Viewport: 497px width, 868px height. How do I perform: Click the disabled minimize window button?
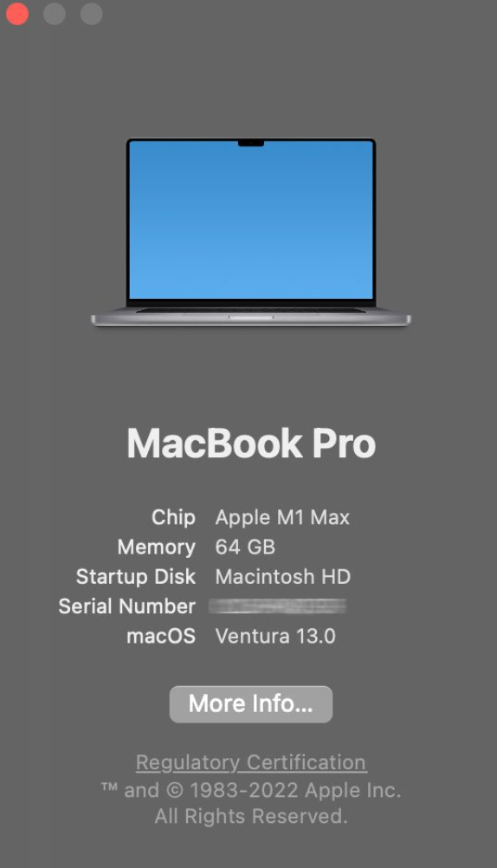coord(55,13)
